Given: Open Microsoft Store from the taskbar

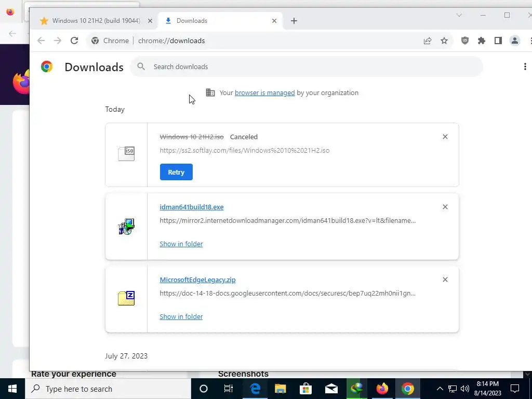Looking at the screenshot, I should [305, 389].
